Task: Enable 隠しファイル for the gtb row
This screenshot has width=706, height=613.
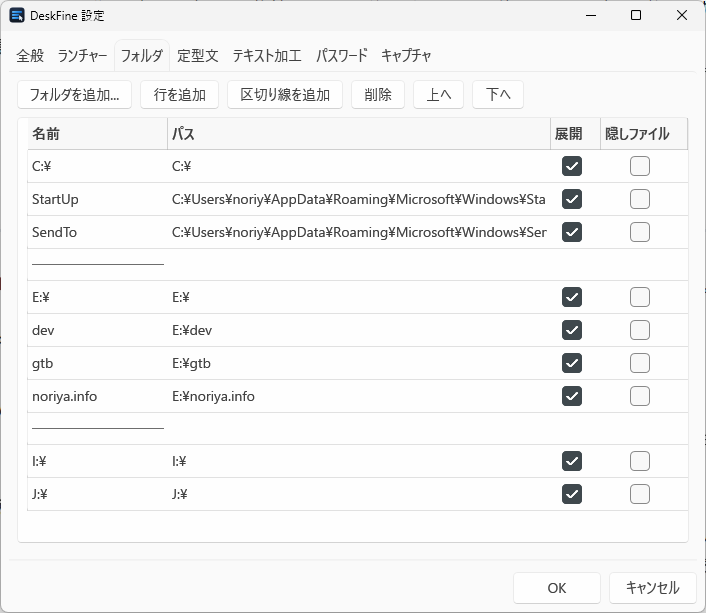Action: pyautogui.click(x=640, y=363)
